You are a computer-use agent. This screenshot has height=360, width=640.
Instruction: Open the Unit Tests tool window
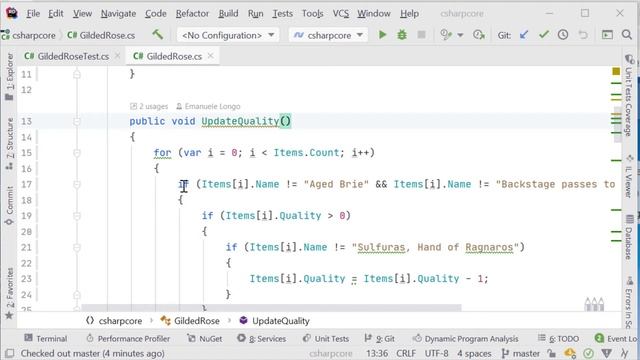click(x=326, y=338)
